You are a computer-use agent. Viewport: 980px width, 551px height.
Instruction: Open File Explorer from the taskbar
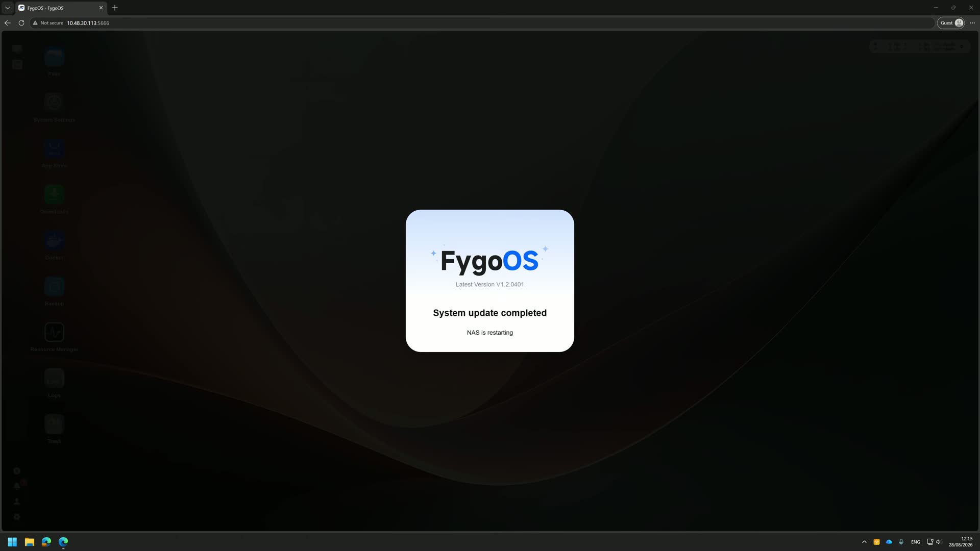[x=29, y=542]
